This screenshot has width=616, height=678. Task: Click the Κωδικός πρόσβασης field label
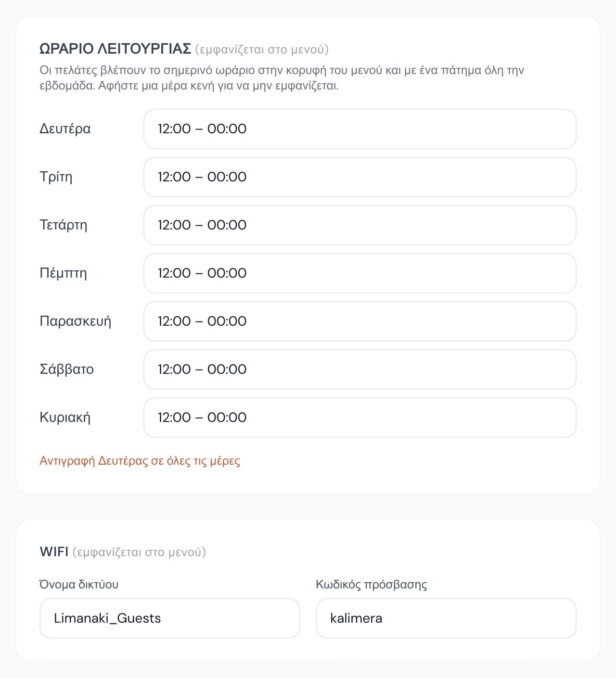372,585
